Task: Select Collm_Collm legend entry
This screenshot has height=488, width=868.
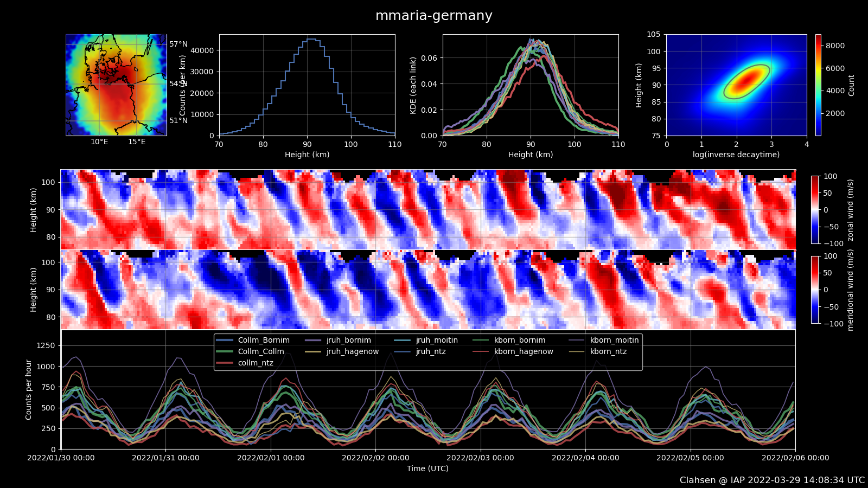Action: coord(250,352)
